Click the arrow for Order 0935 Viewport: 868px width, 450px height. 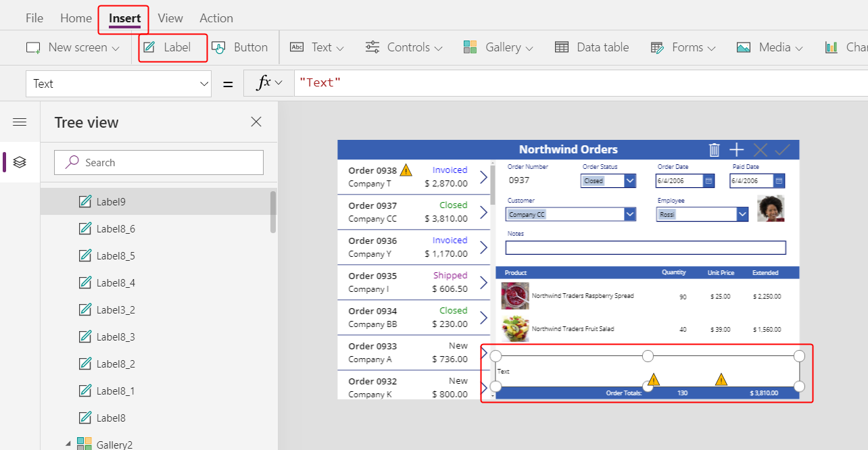[483, 282]
